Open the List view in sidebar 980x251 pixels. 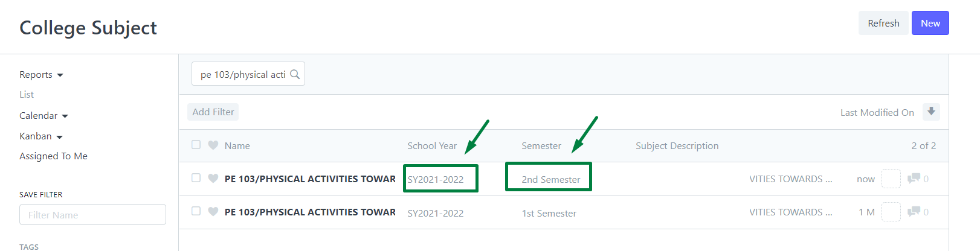27,95
